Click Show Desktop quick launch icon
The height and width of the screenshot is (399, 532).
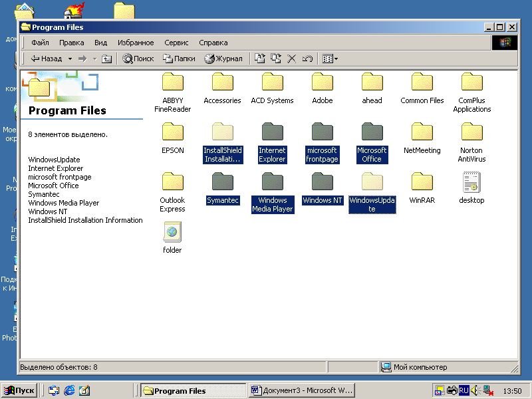84,390
